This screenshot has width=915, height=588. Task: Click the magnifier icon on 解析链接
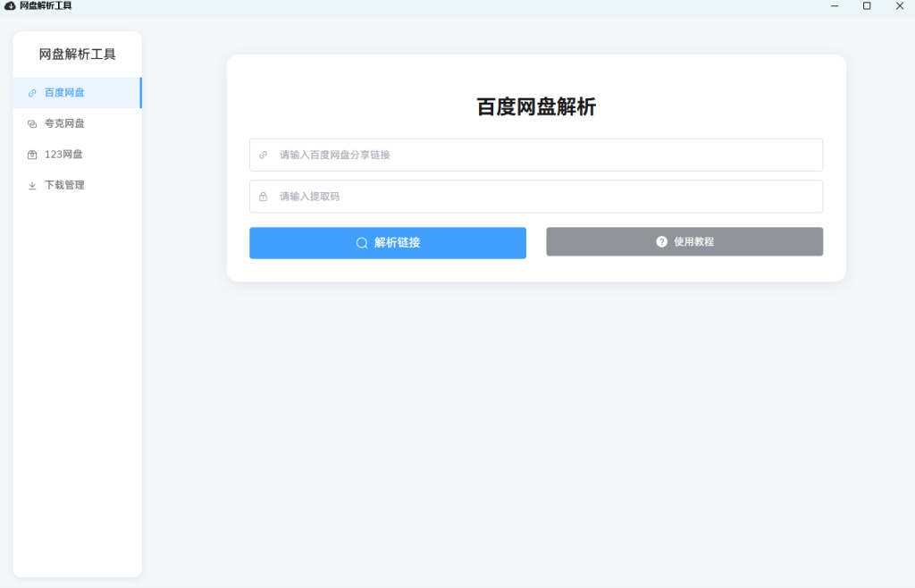click(362, 243)
